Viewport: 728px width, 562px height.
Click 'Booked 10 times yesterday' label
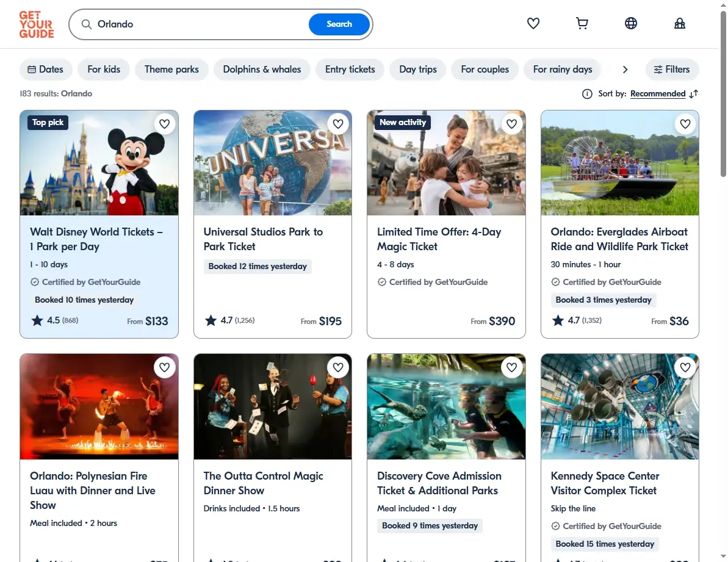coord(84,300)
